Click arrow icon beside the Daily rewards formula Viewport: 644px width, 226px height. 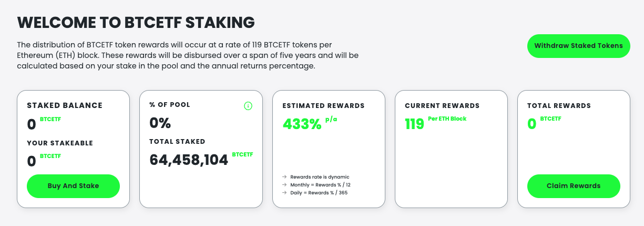[284, 193]
